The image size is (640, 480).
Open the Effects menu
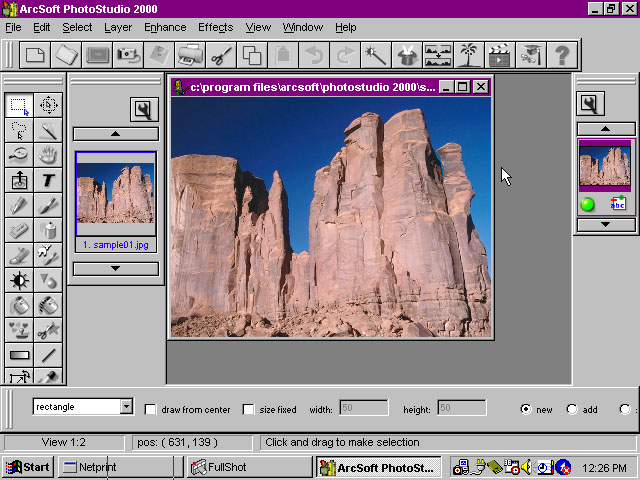pos(215,27)
